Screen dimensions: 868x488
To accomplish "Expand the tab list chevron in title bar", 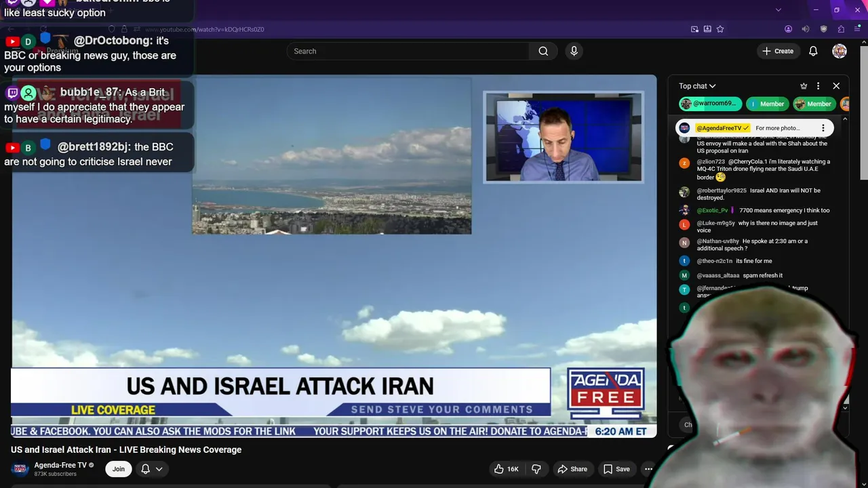I will (778, 9).
